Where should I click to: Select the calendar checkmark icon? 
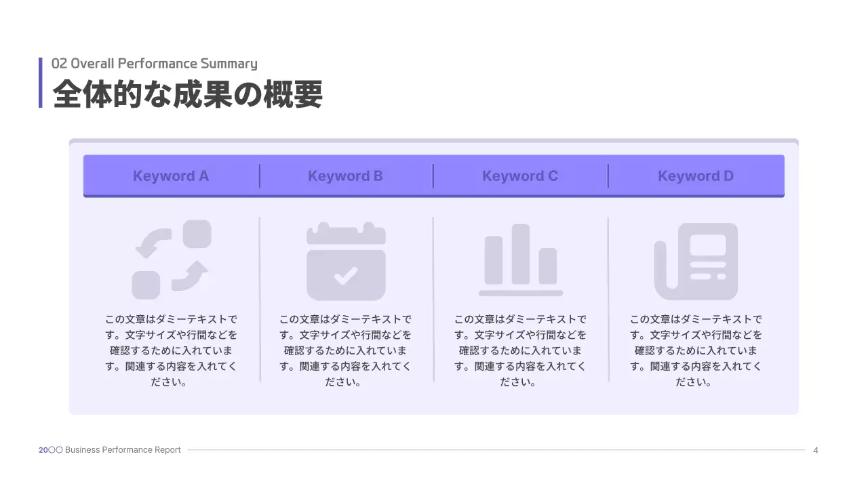[x=346, y=261]
